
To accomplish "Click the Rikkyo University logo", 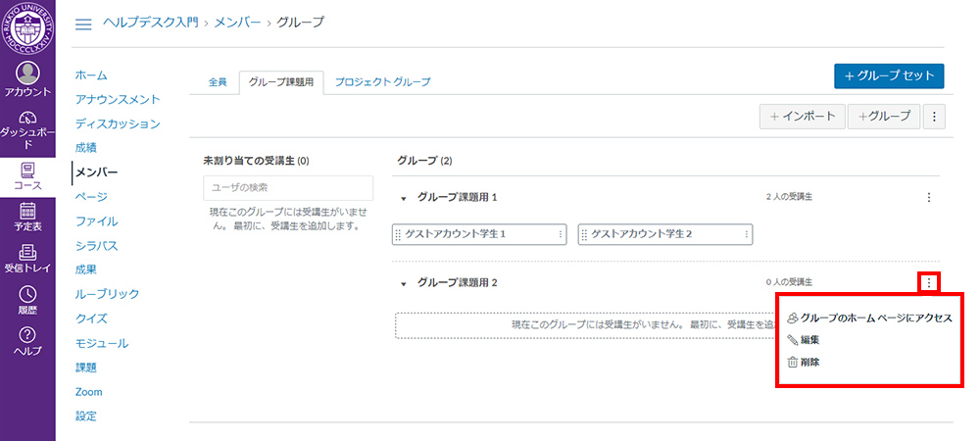I will 27,26.
